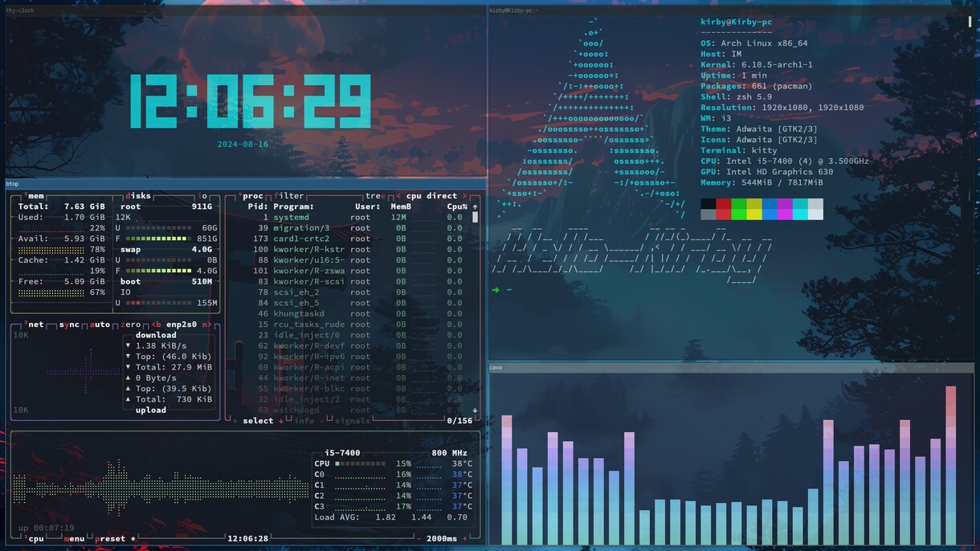980x551 pixels.
Task: Click the 'CPU: Intel i5-7400' neofetch line
Action: point(785,161)
